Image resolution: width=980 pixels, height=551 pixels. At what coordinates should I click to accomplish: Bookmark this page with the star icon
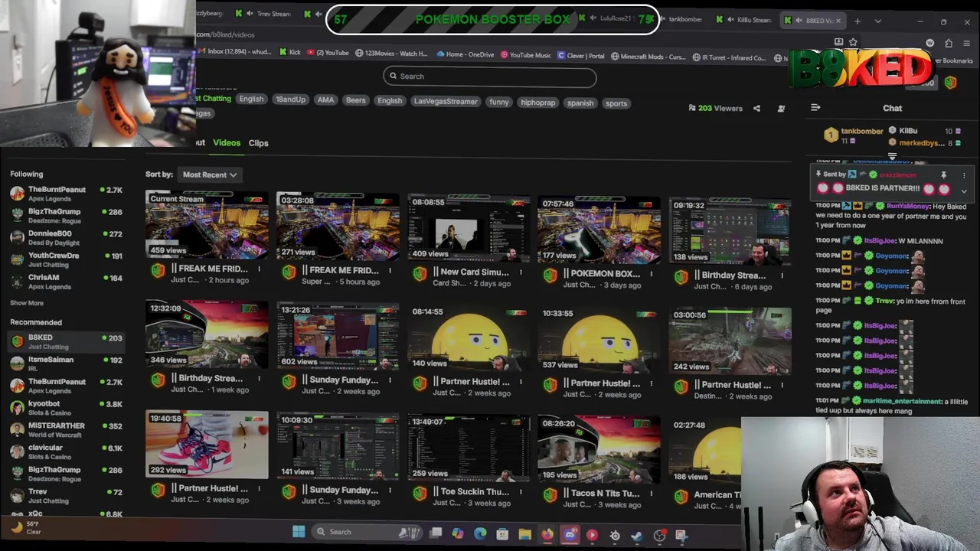click(x=853, y=43)
